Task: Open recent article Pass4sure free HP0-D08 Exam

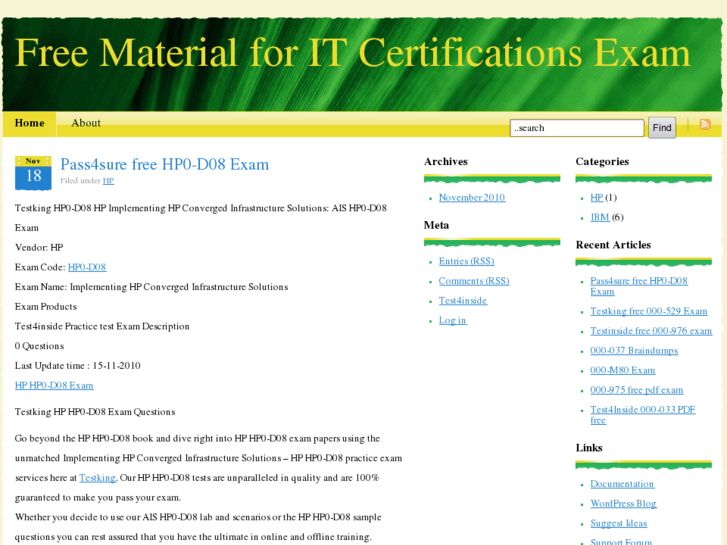Action: click(x=639, y=286)
